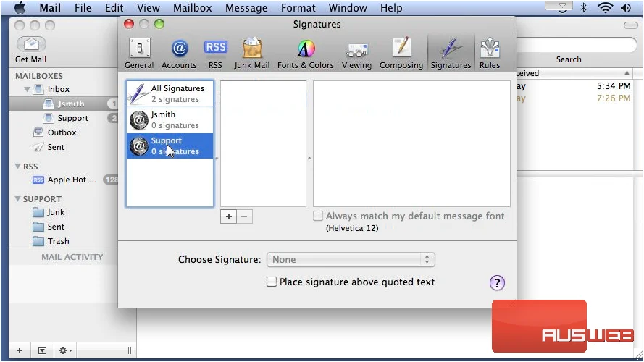Open the Mail application menu
This screenshot has height=362, width=644.
(x=50, y=7)
